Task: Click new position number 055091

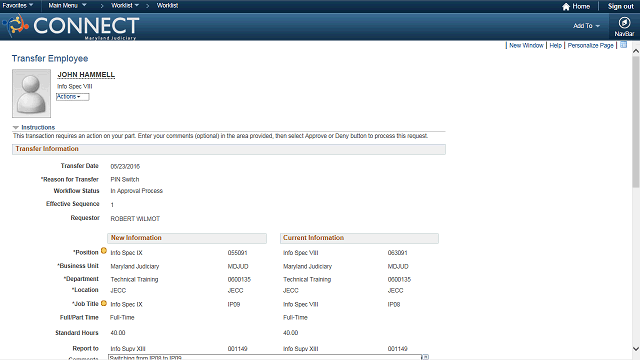Action: 238,253
